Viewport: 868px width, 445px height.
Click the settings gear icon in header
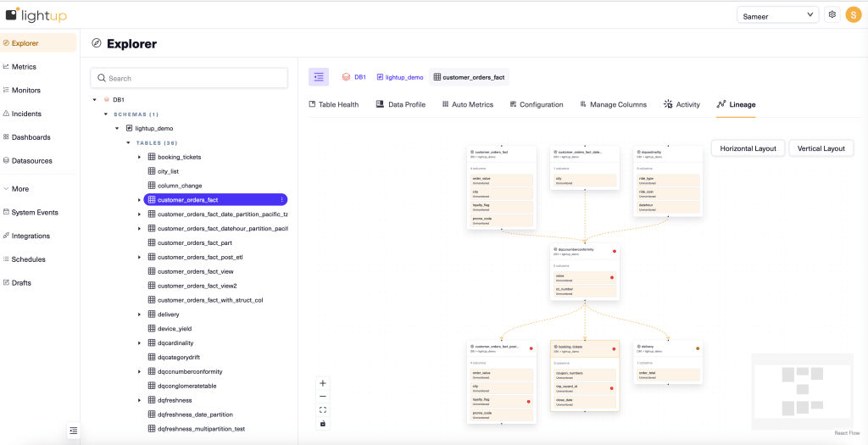tap(832, 14)
